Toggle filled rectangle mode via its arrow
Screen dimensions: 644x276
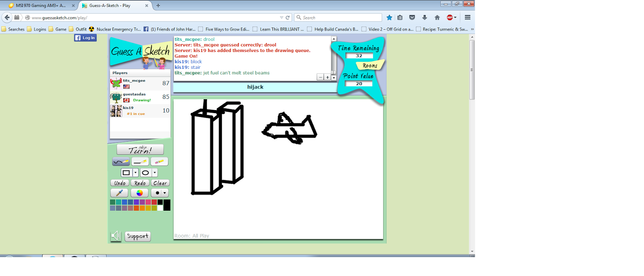135,172
